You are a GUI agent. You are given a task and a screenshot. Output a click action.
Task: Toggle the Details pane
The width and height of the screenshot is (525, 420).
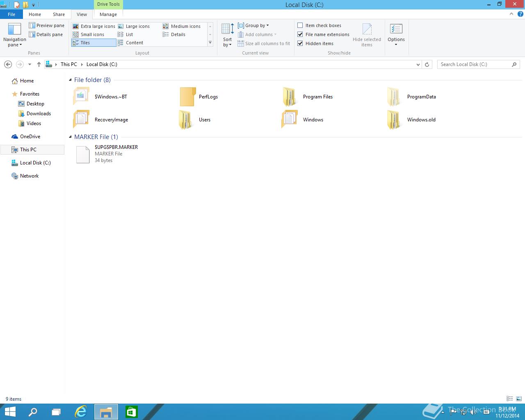coord(46,34)
